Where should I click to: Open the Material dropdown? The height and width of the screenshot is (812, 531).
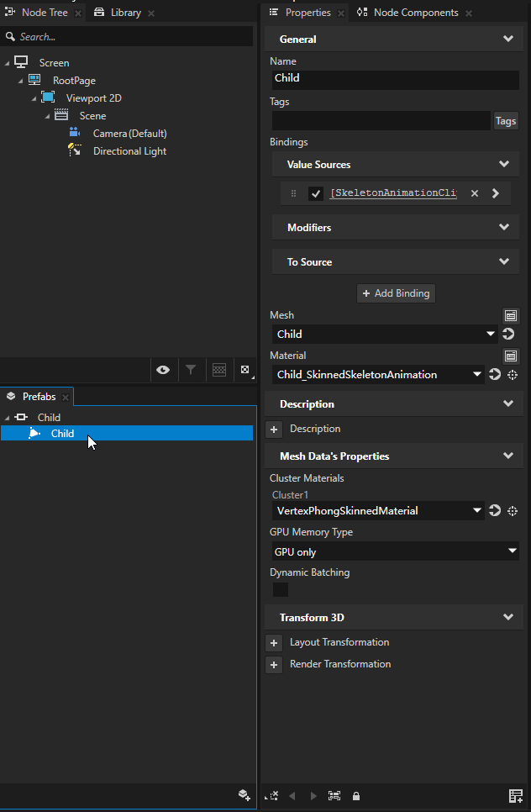(476, 374)
